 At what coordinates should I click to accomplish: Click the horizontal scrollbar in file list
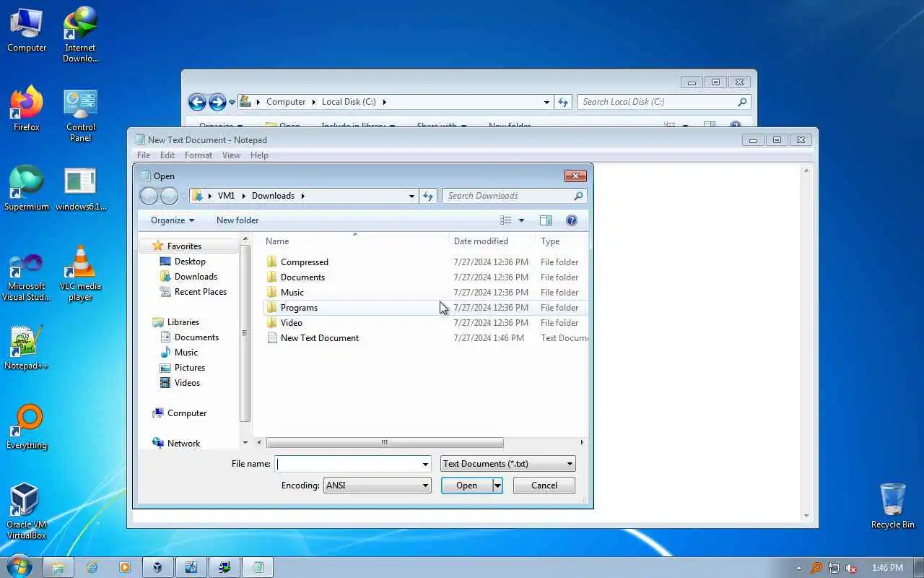(384, 442)
